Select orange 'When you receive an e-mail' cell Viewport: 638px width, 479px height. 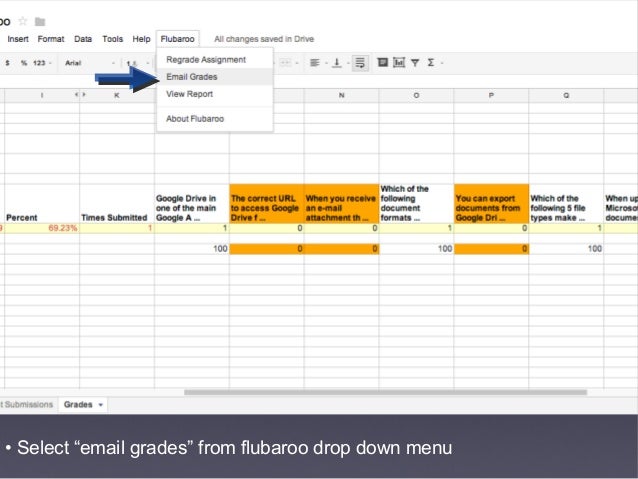point(341,203)
